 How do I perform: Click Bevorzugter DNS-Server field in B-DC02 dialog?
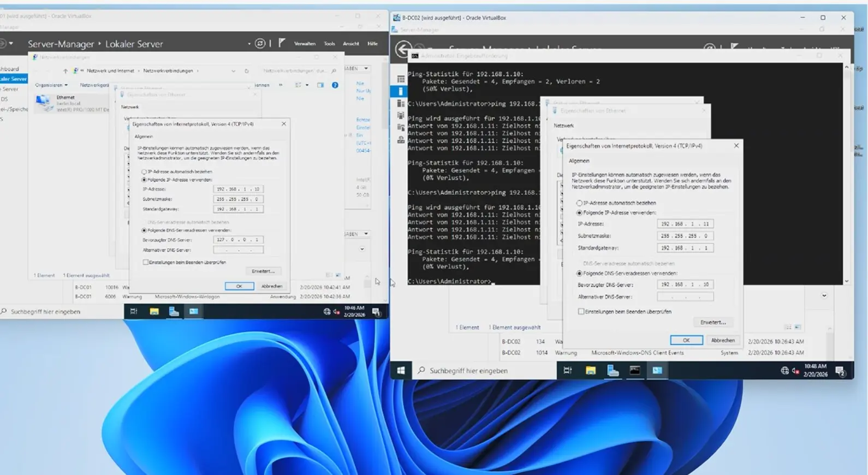(x=685, y=284)
